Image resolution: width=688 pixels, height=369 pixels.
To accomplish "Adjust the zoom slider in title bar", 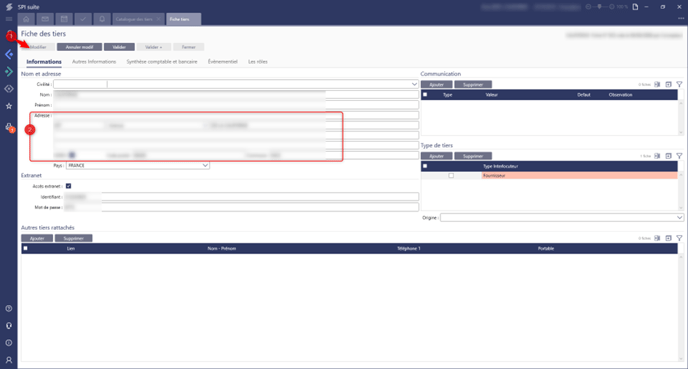I will point(600,7).
